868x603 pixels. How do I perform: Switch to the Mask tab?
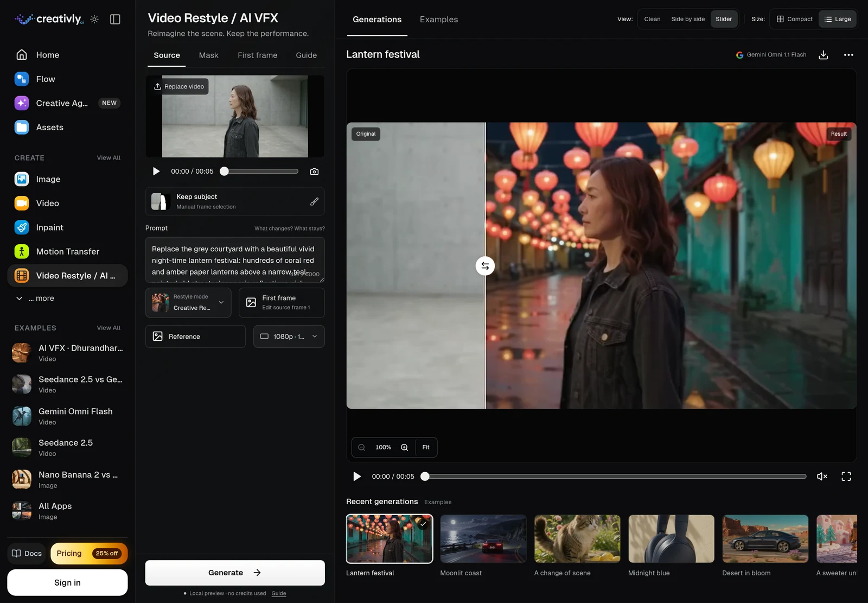[208, 55]
